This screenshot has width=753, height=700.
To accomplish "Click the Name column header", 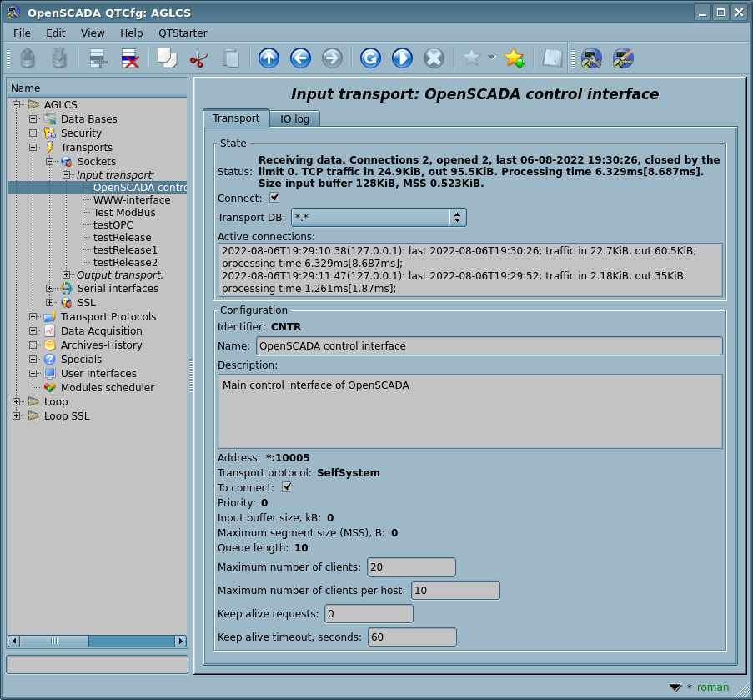I will (98, 88).
